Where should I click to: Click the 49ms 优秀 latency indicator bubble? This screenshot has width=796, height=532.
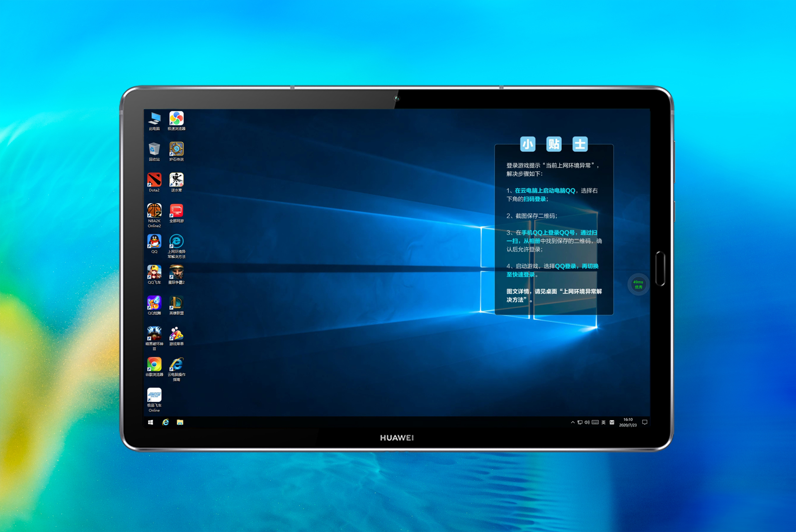(x=638, y=284)
